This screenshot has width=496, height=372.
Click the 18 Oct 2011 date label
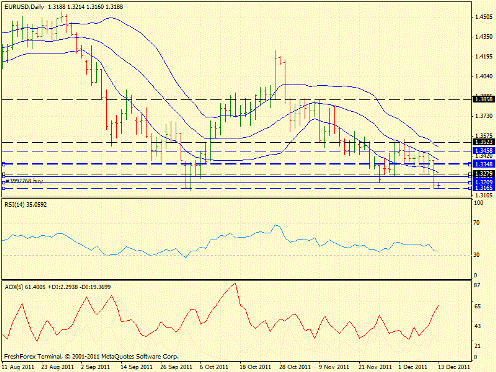pos(255,367)
